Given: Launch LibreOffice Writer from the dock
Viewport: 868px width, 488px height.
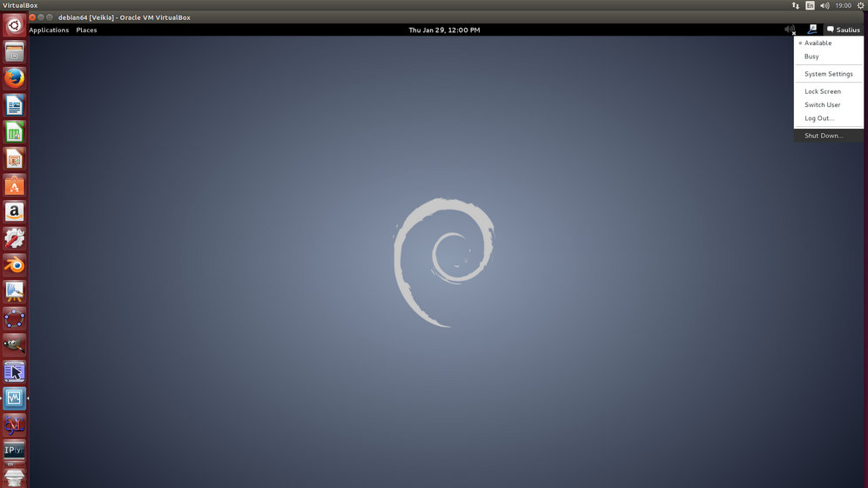Looking at the screenshot, I should pos(14,105).
